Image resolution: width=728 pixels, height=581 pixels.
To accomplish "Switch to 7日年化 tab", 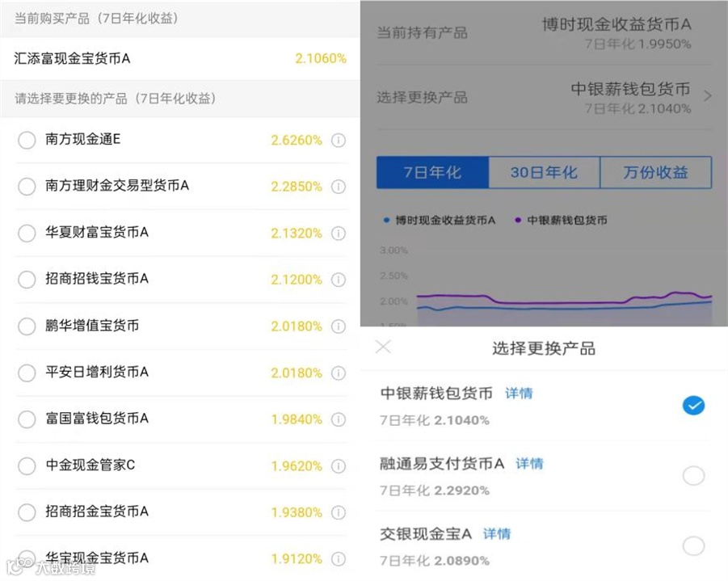I will (432, 172).
